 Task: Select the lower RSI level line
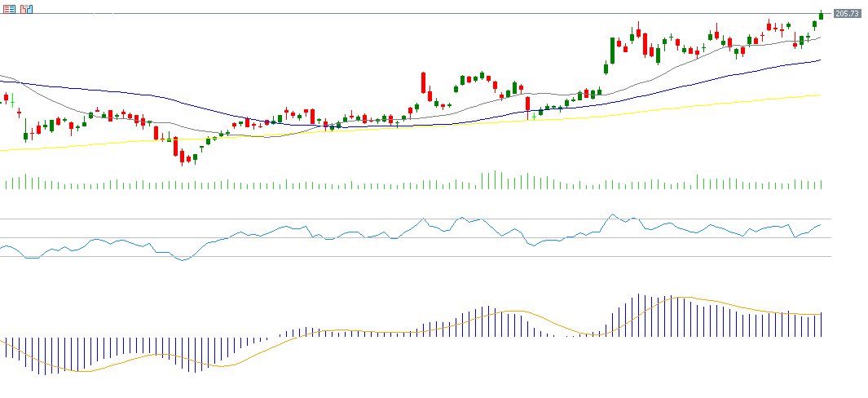pos(408,256)
